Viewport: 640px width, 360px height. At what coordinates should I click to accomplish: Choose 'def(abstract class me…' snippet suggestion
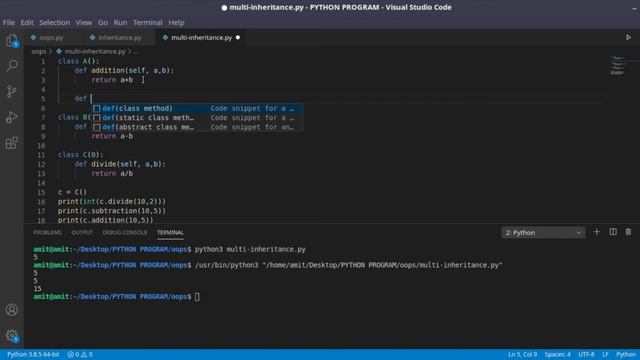(197, 127)
